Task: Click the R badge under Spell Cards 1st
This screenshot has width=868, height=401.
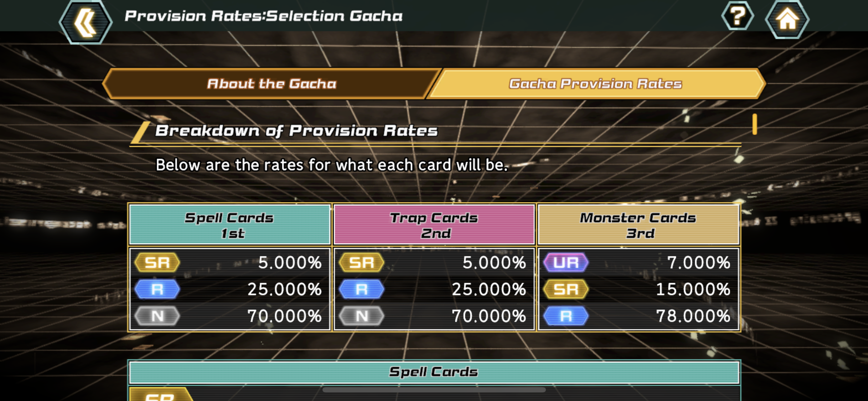Action: pos(157,289)
